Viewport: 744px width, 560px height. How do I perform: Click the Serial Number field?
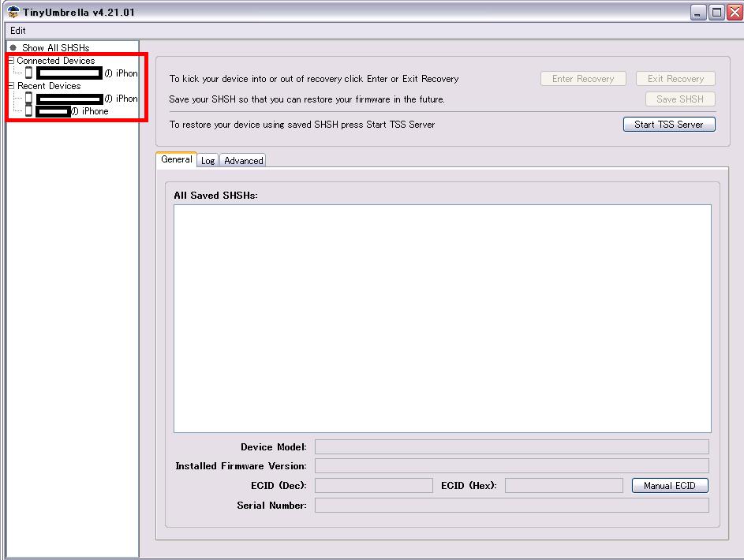coord(512,505)
